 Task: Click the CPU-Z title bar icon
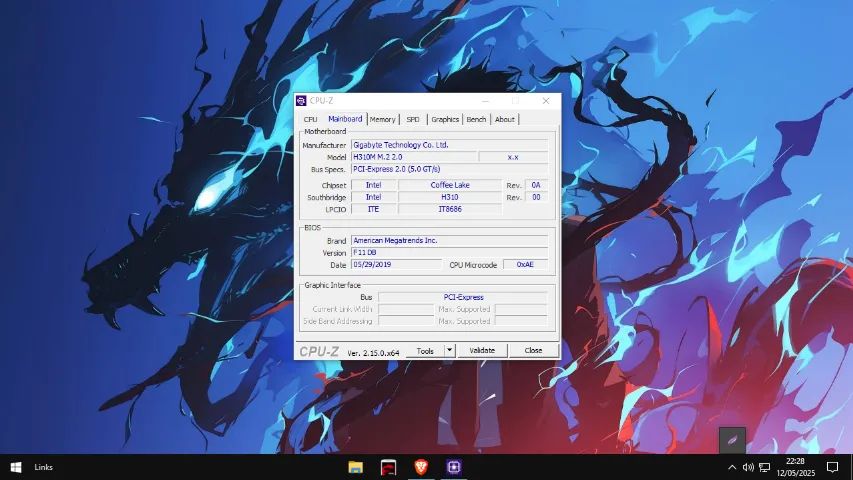(x=301, y=101)
